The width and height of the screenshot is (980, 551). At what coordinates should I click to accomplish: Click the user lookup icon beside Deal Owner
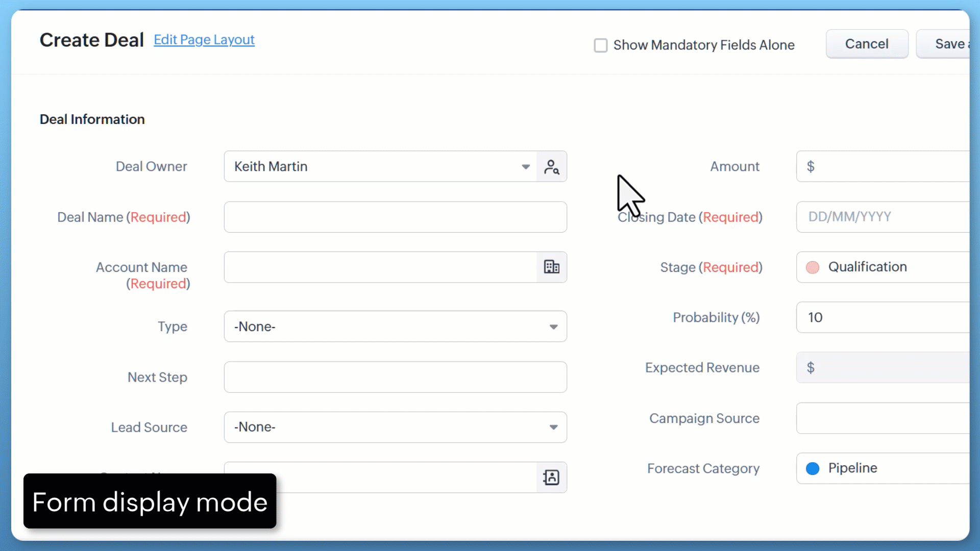click(x=551, y=167)
